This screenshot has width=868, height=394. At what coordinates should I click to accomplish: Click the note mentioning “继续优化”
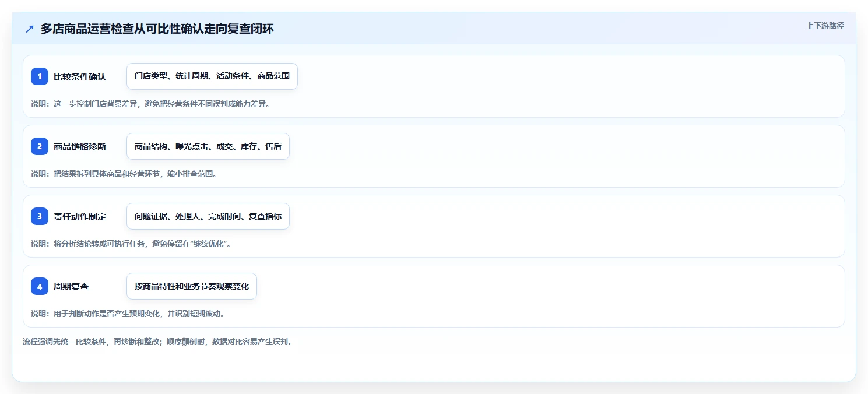coord(132,244)
